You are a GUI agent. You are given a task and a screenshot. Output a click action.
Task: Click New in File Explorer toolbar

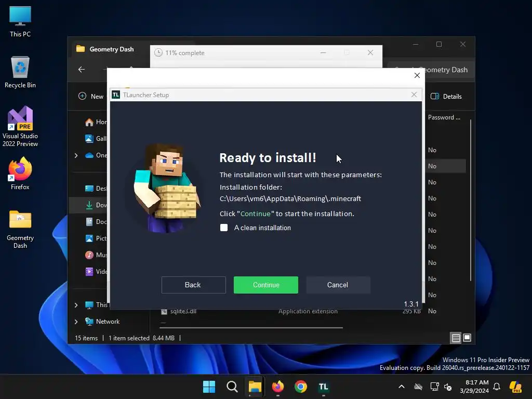pyautogui.click(x=91, y=96)
